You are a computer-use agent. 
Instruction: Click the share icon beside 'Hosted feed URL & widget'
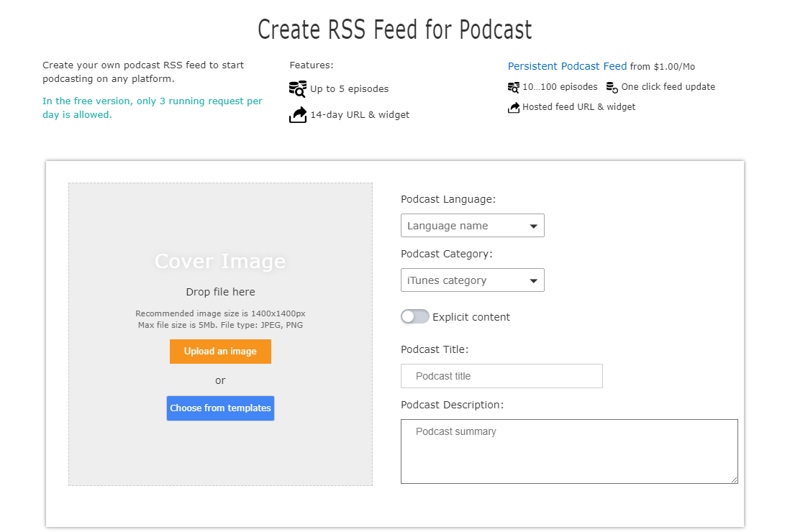pos(514,107)
